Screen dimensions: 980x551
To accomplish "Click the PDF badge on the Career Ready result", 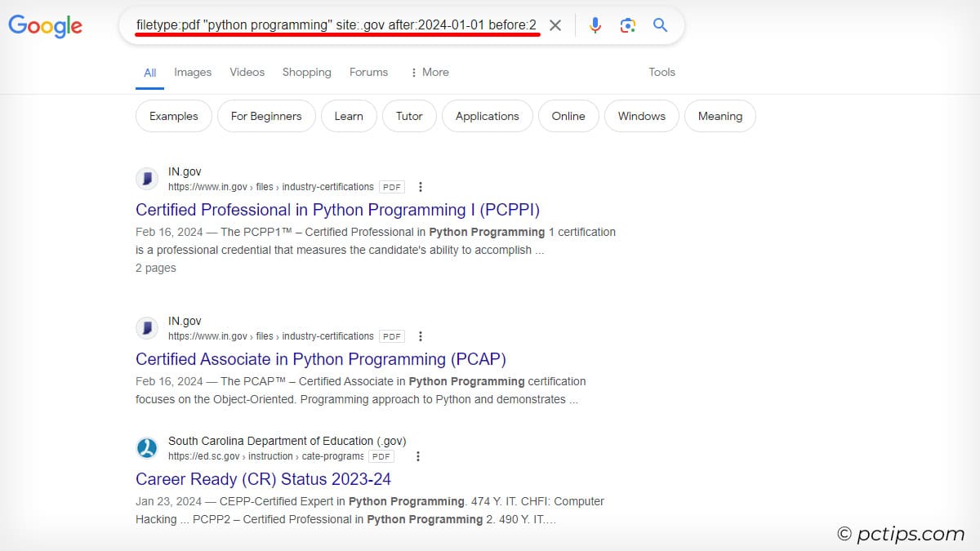I will coord(381,455).
